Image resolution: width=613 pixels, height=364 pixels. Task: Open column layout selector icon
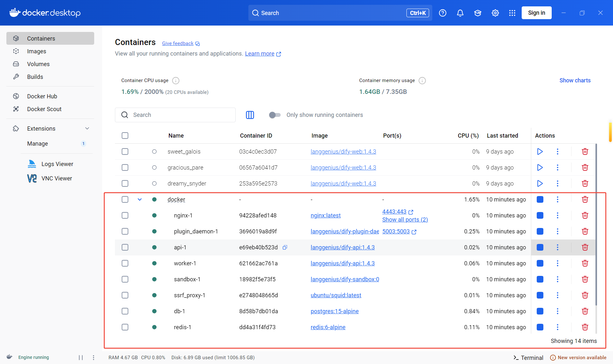click(x=250, y=115)
